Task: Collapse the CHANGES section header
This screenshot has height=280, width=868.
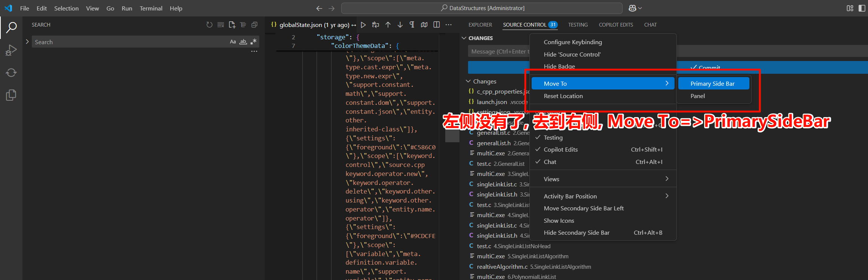Action: pyautogui.click(x=480, y=38)
